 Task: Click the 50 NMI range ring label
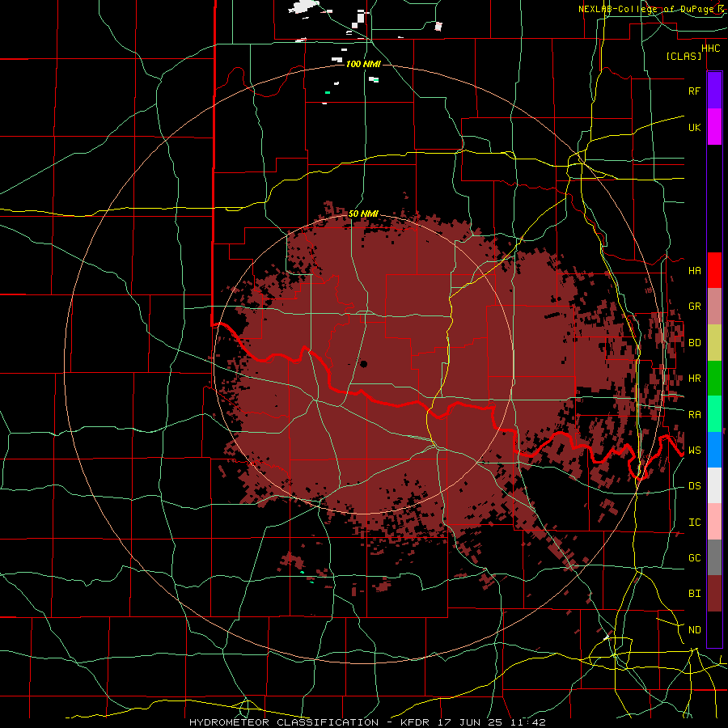[x=363, y=214]
